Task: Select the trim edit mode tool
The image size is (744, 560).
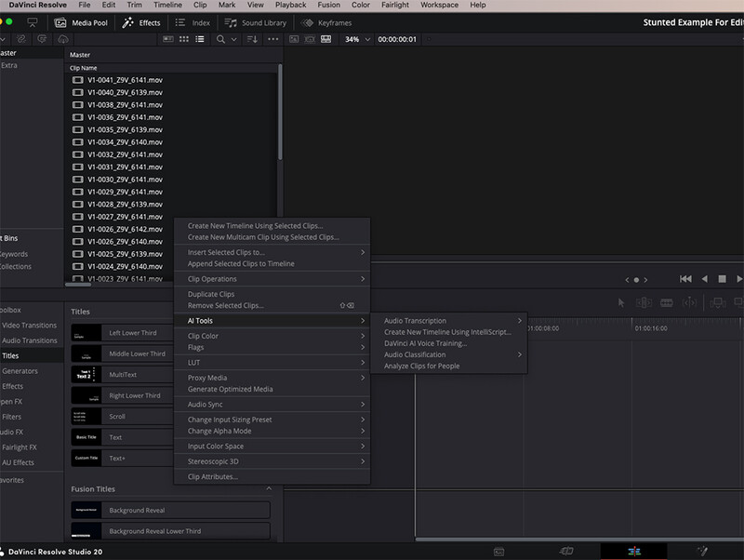Action: [644, 302]
